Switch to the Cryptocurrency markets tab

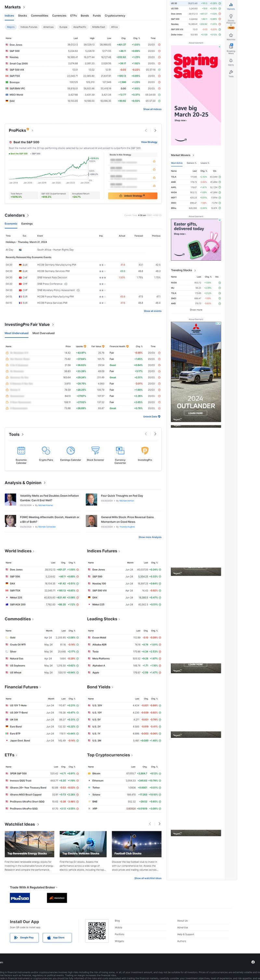coord(115,16)
